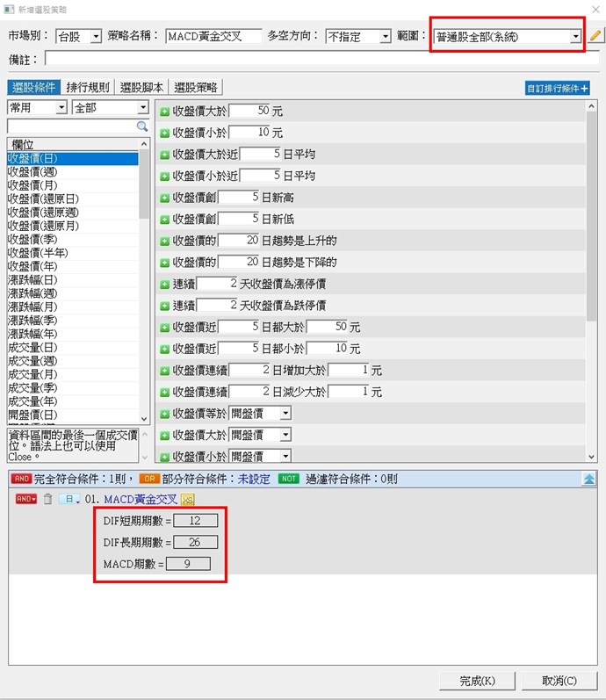This screenshot has height=700, width=606.
Task: Open the 多空方向 dropdown
Action: pyautogui.click(x=357, y=37)
